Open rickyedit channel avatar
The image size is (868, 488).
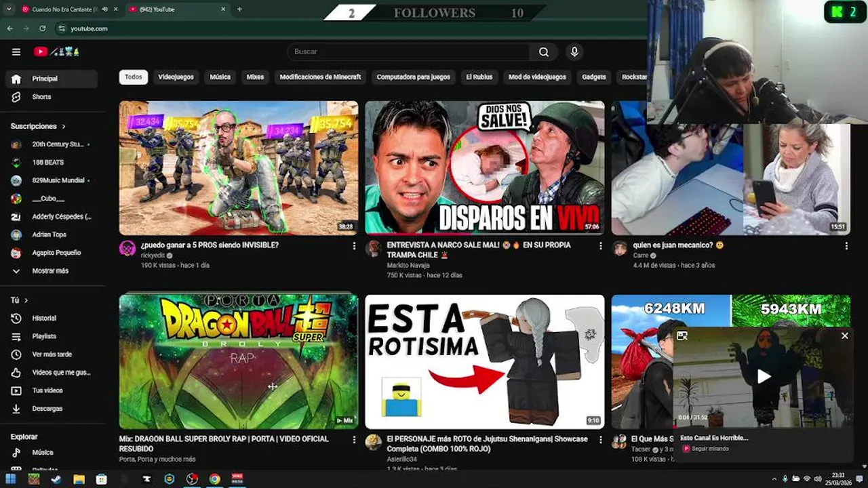point(127,248)
